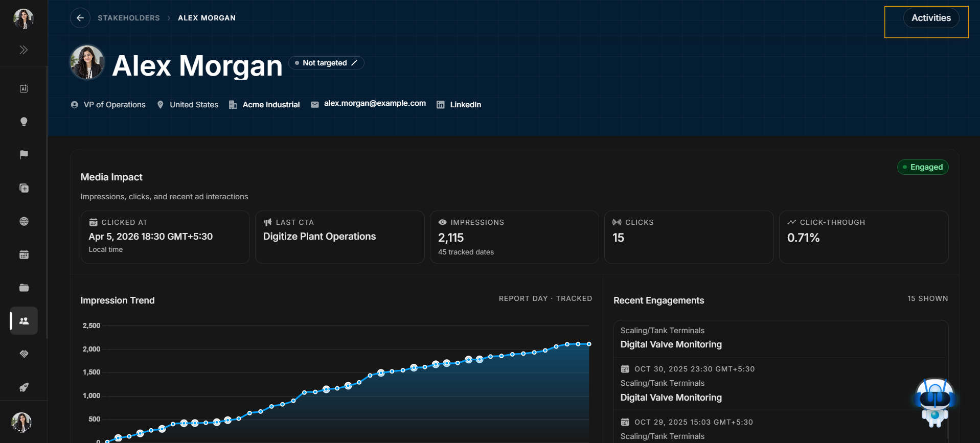
Task: Click the Engaged status badge
Action: (923, 167)
